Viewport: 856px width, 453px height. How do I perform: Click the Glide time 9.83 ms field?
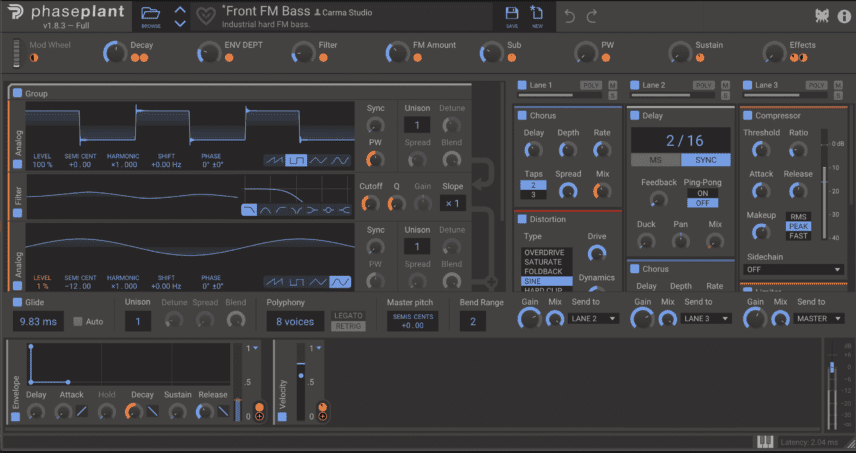(38, 321)
